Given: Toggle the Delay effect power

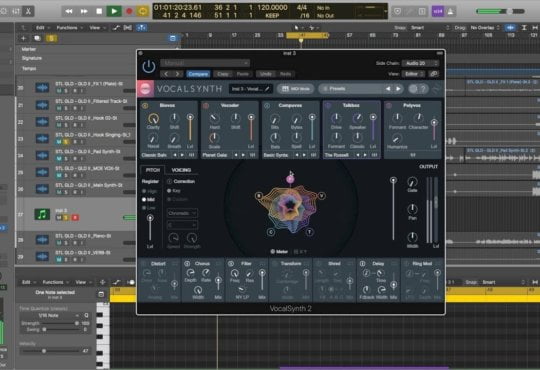Looking at the screenshot, I should coord(362,264).
